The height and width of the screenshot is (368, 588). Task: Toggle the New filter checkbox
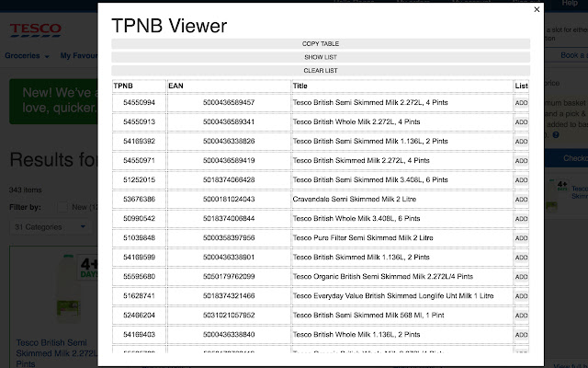[x=62, y=207]
